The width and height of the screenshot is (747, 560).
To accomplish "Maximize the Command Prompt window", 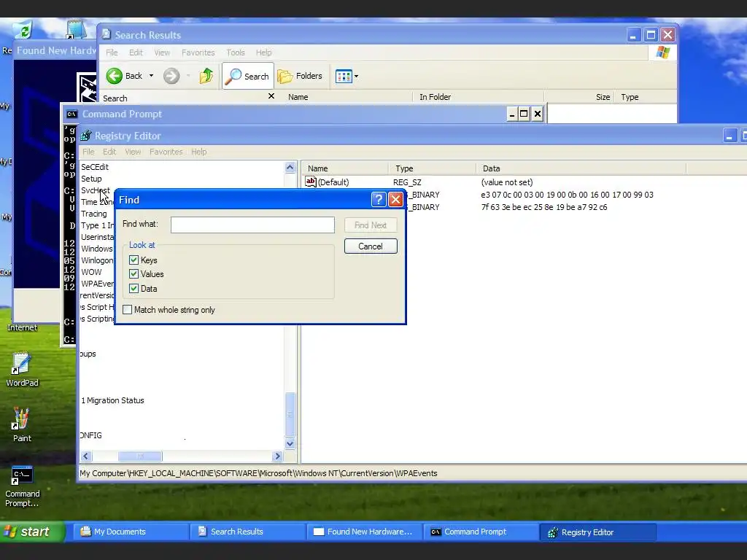I will click(524, 114).
